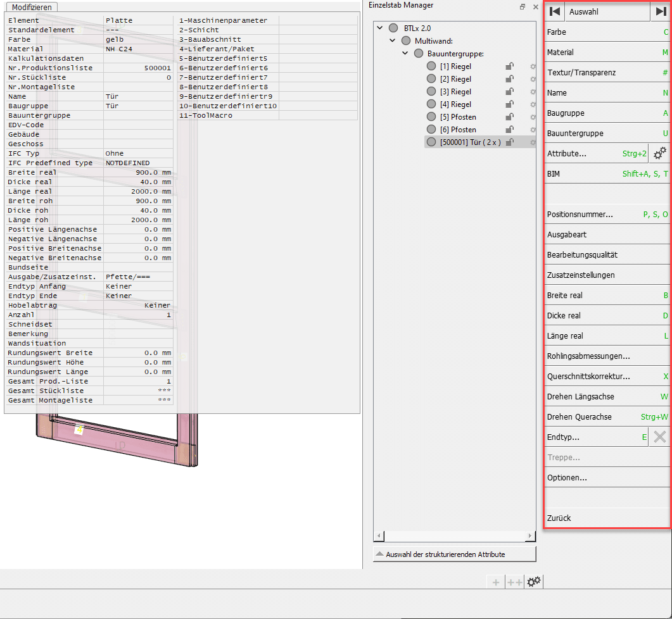Click Länge real value 2000.0 mm
Screen dimensions: 672x619
[151, 192]
